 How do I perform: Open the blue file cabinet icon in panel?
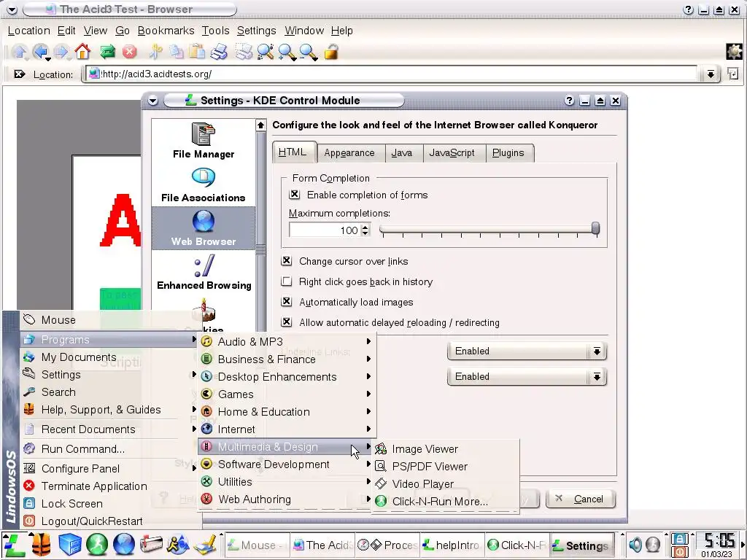(x=69, y=544)
